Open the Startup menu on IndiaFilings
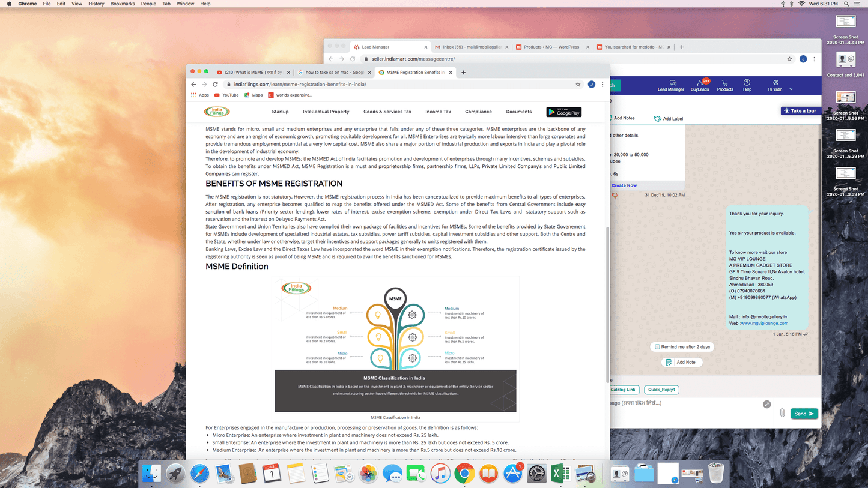 coord(280,112)
